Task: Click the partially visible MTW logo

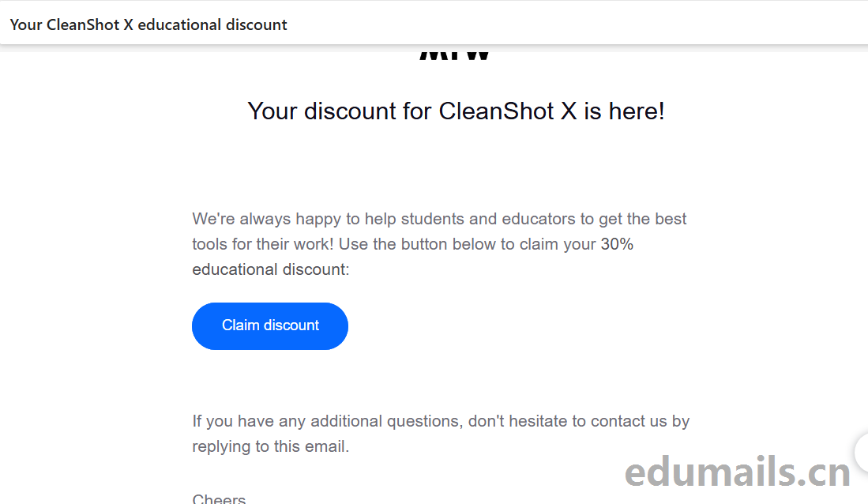Action: click(x=454, y=55)
